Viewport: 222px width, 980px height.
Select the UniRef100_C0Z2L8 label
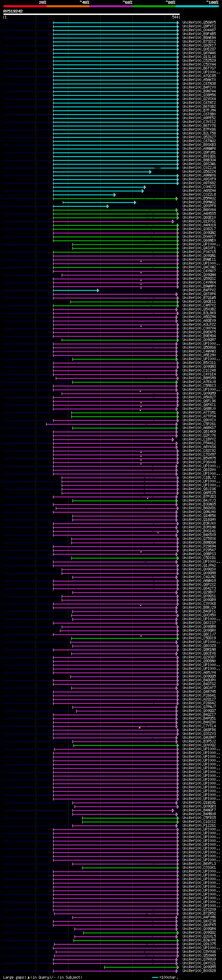coord(199,194)
